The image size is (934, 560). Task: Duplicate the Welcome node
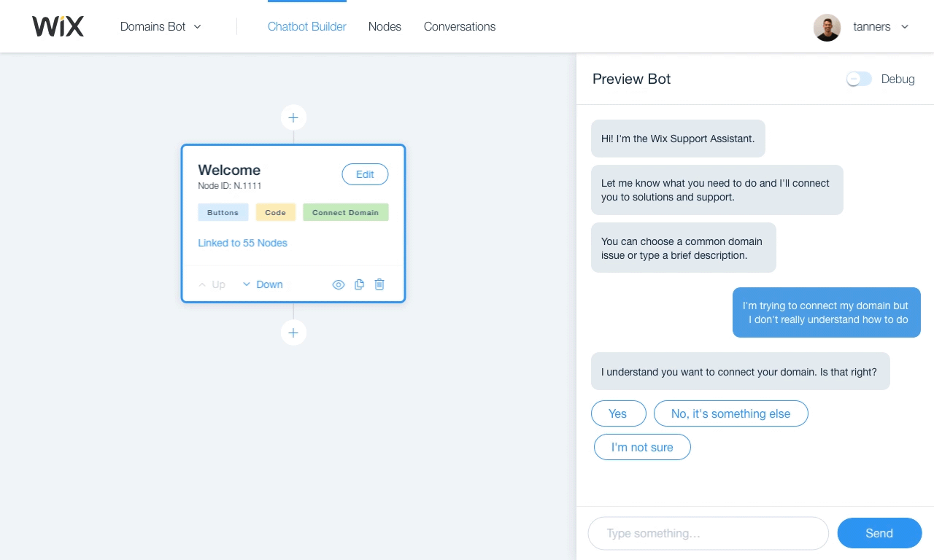click(359, 284)
